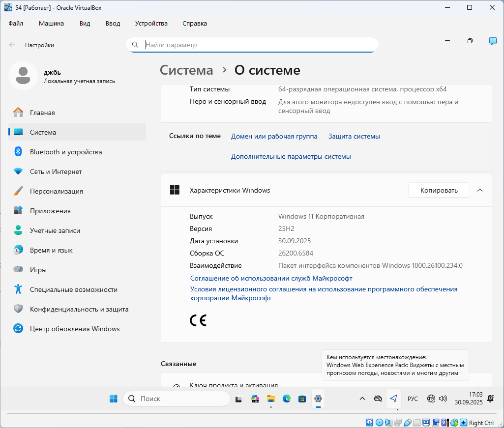The height and width of the screenshot is (428, 504).
Task: Click Система in the breadcrumb path
Action: click(186, 70)
